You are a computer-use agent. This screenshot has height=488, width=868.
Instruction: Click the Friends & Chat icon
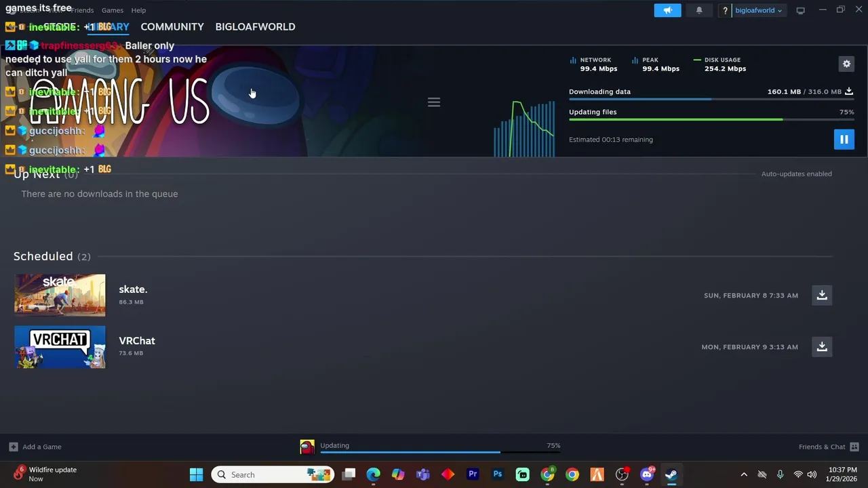[x=854, y=447]
